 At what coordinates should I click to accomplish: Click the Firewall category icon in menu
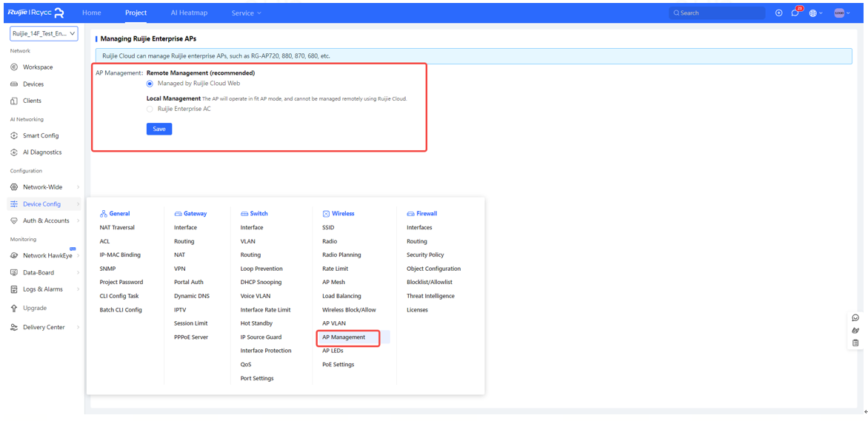411,214
